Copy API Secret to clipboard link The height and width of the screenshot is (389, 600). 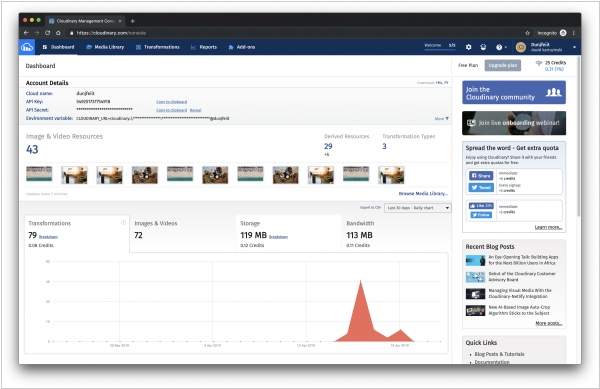click(x=171, y=110)
